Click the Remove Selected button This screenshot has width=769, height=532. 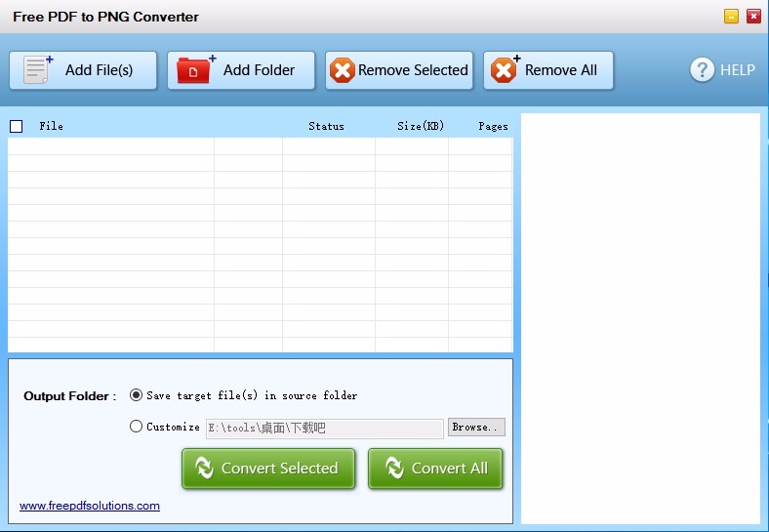(x=399, y=70)
